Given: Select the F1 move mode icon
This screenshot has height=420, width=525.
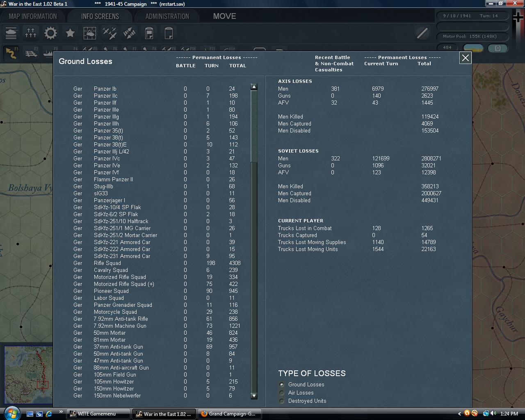Looking at the screenshot, I should coord(11,53).
